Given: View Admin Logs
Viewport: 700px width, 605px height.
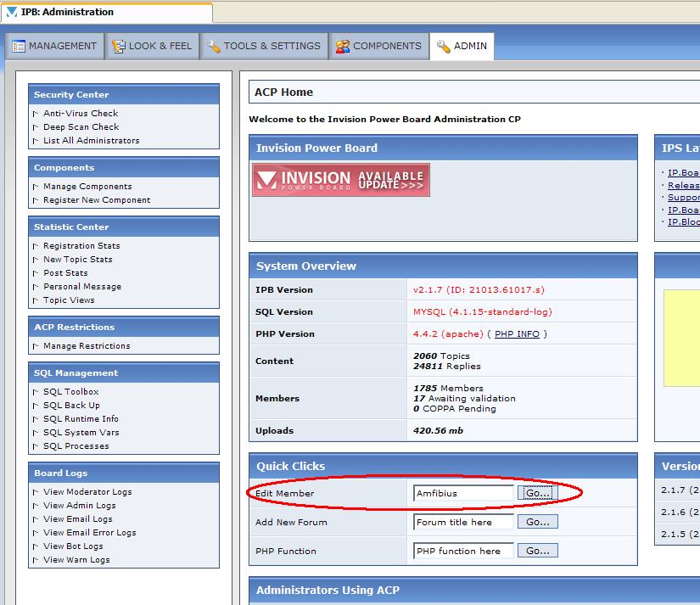Looking at the screenshot, I should [80, 506].
